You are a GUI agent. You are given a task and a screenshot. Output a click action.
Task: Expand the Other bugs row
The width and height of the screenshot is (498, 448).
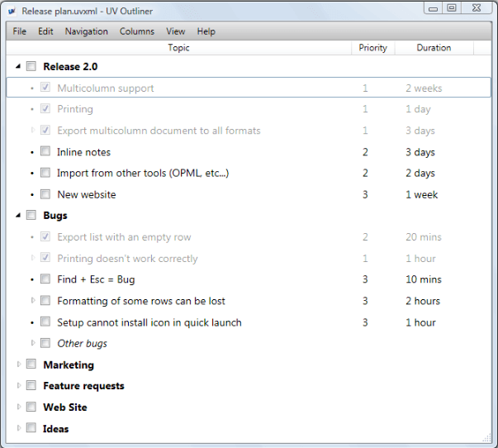point(33,343)
